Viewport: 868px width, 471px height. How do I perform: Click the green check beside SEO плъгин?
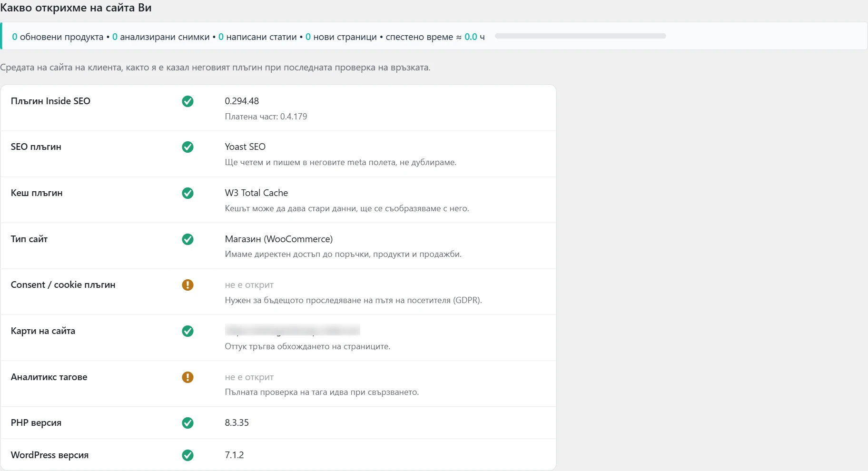[187, 147]
